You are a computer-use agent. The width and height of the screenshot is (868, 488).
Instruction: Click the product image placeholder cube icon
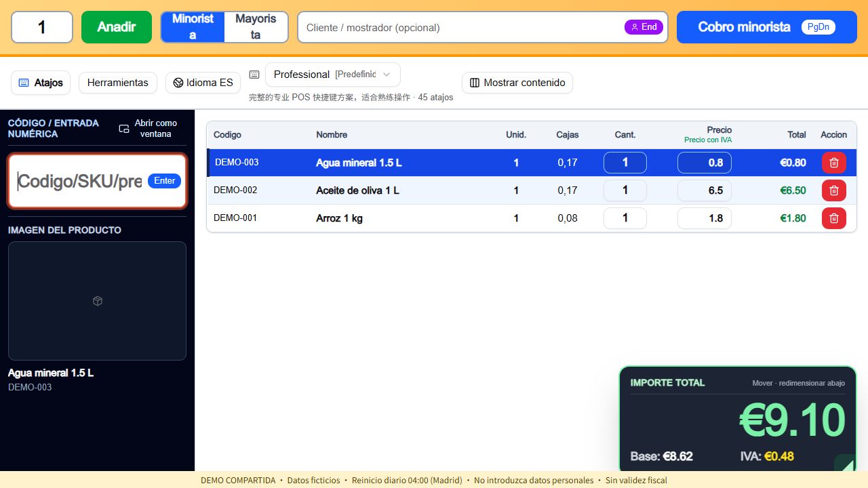point(98,301)
